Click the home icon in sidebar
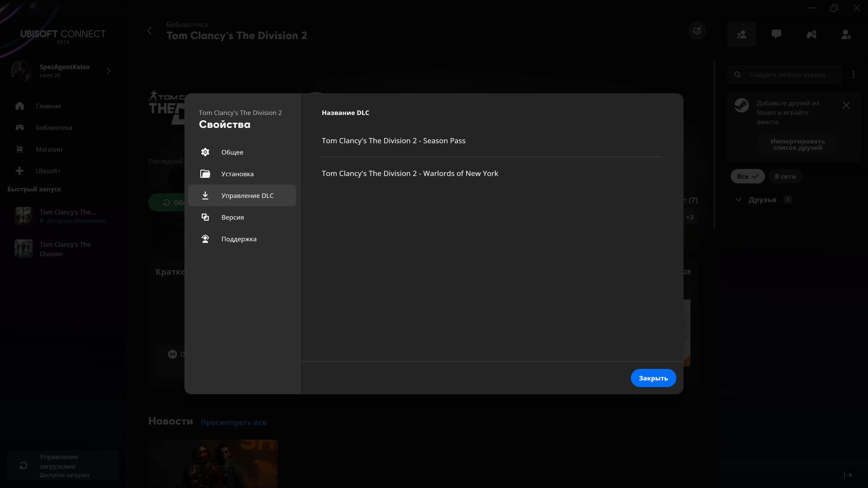This screenshot has height=488, width=868. 19,106
